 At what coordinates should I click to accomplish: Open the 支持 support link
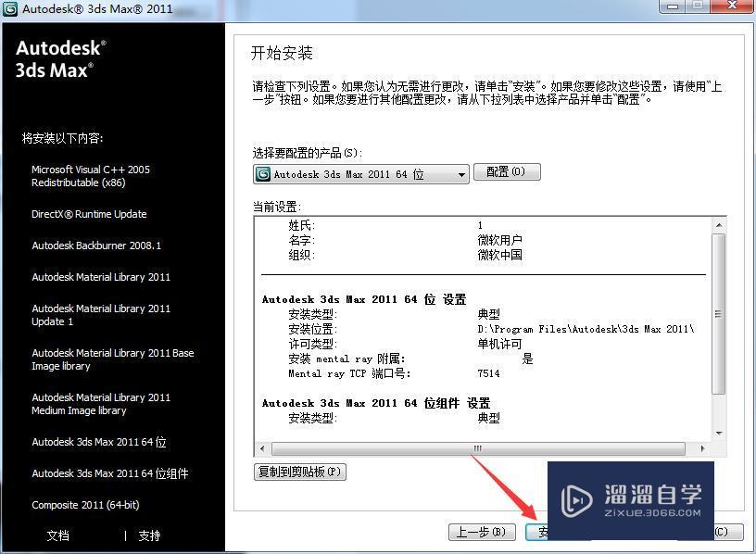(149, 535)
